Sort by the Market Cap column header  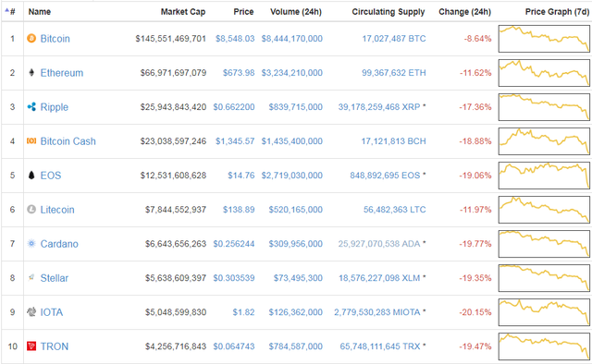pos(183,12)
